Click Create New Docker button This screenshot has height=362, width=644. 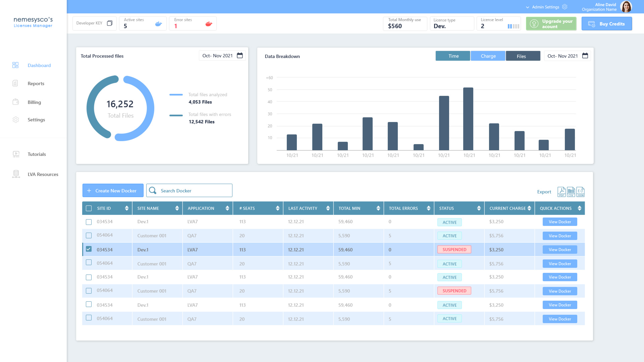pyautogui.click(x=113, y=190)
